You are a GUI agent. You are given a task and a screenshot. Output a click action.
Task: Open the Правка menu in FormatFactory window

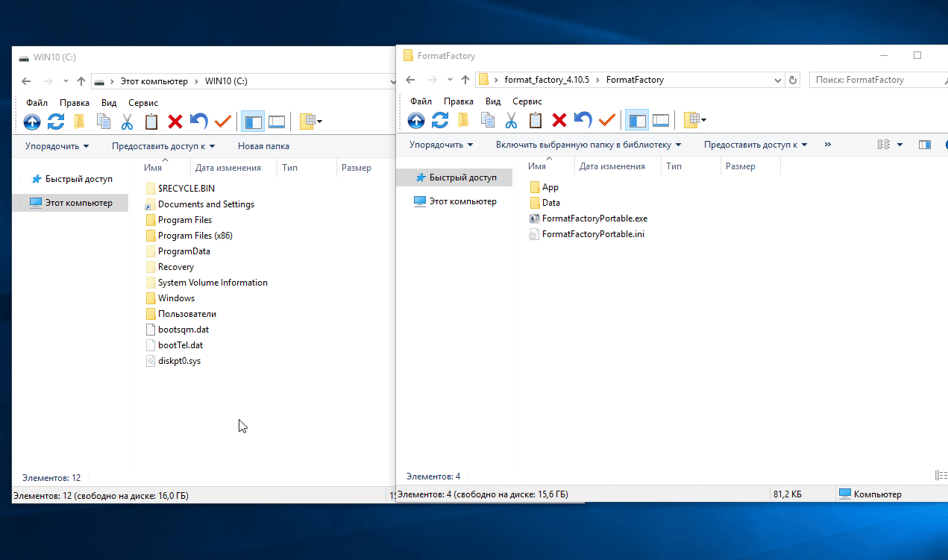[x=459, y=101]
